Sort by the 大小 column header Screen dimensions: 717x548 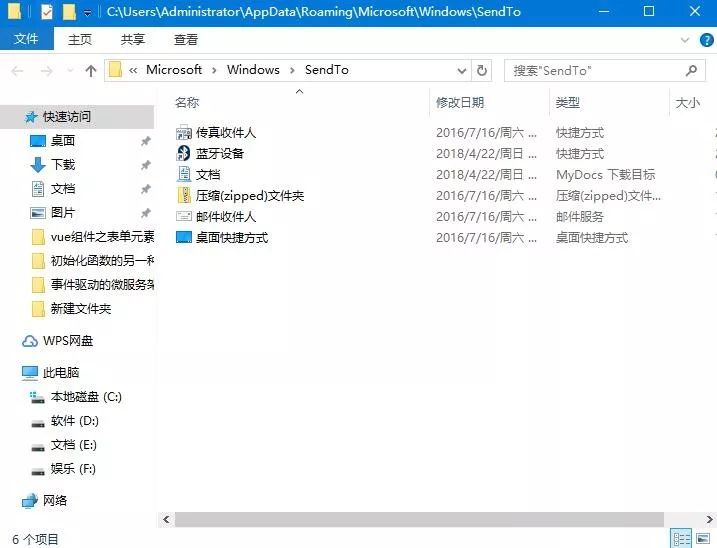click(688, 102)
